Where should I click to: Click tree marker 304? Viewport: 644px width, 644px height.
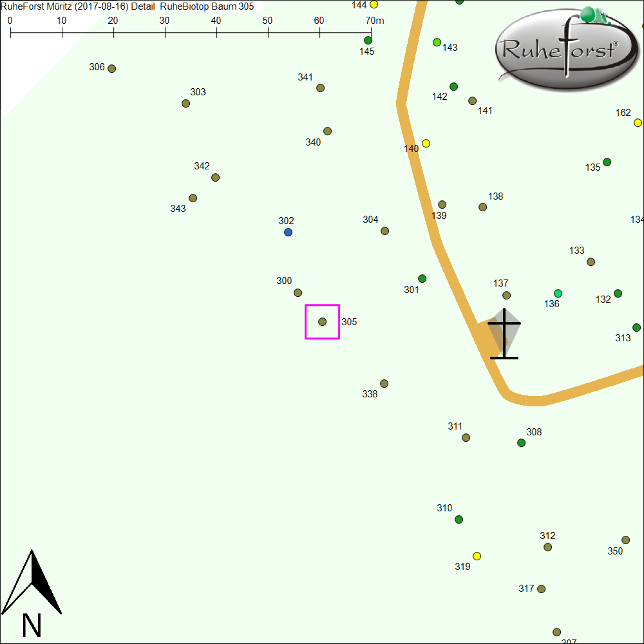pos(384,231)
